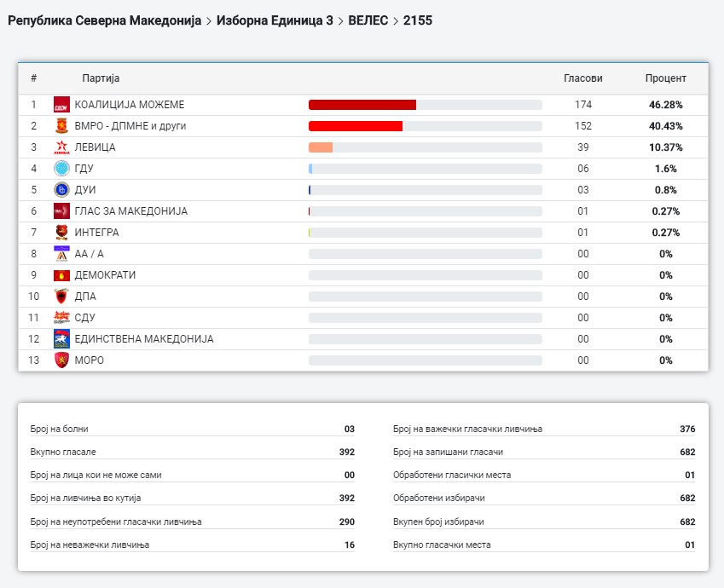Screen dimensions: 724x588
Task: Click the ГДУ party logo icon
Action: click(x=61, y=169)
